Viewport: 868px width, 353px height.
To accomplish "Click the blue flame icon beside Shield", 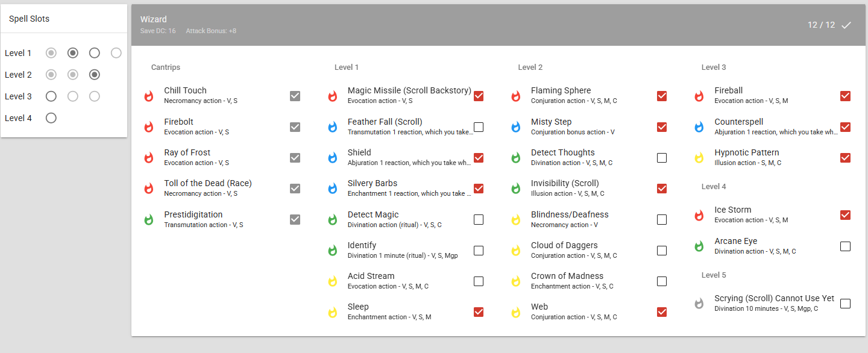I will click(x=333, y=158).
